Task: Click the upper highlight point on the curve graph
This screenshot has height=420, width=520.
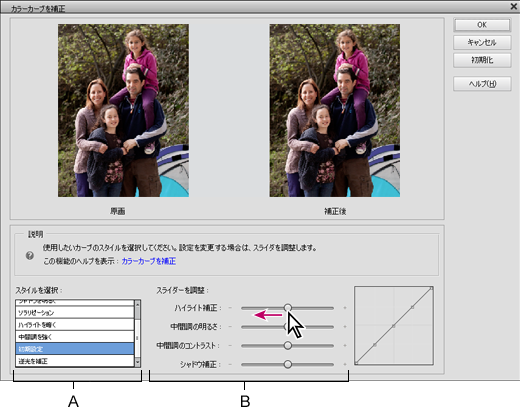Action: [413, 307]
